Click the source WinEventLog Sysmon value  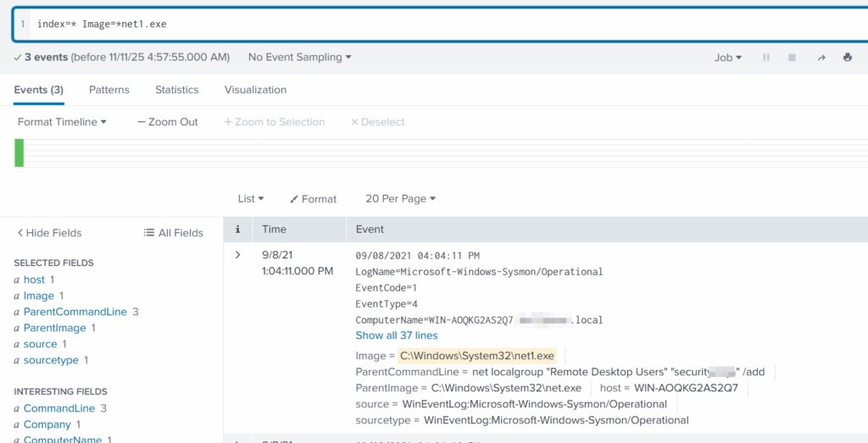534,404
